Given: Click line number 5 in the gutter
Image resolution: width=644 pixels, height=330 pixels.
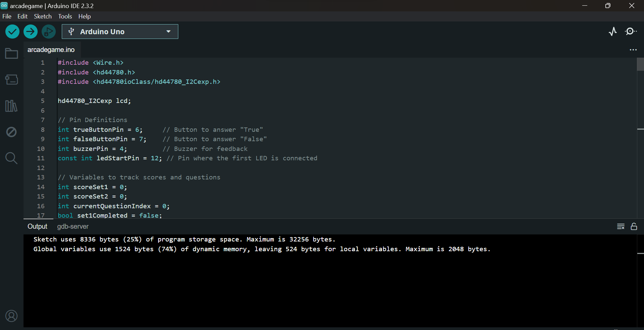Looking at the screenshot, I should (x=43, y=101).
